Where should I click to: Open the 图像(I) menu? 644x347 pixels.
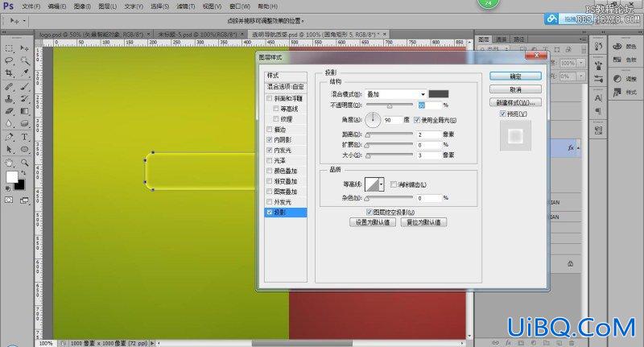click(x=82, y=6)
